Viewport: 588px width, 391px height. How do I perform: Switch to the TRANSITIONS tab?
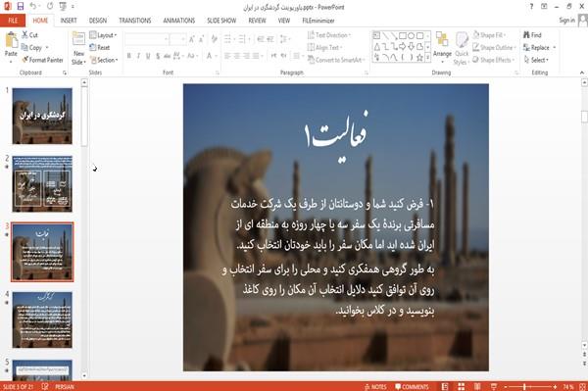click(x=135, y=21)
